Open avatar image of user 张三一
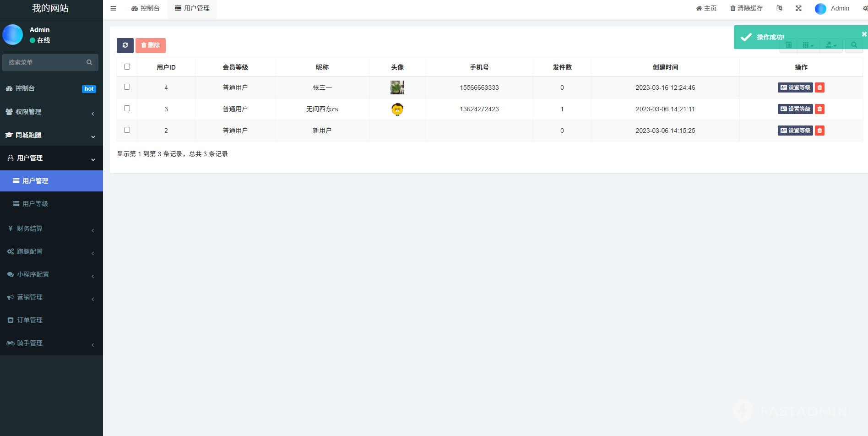This screenshot has width=868, height=436. 397,87
